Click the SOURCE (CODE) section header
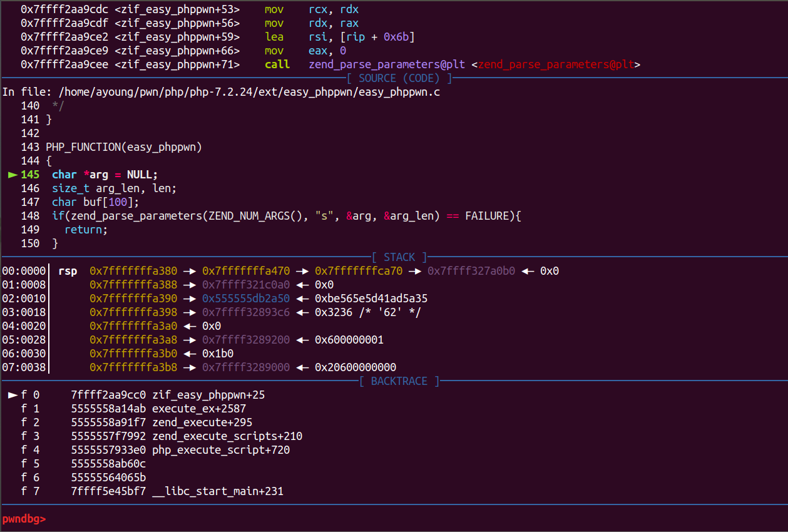The height and width of the screenshot is (532, 788). coord(399,78)
